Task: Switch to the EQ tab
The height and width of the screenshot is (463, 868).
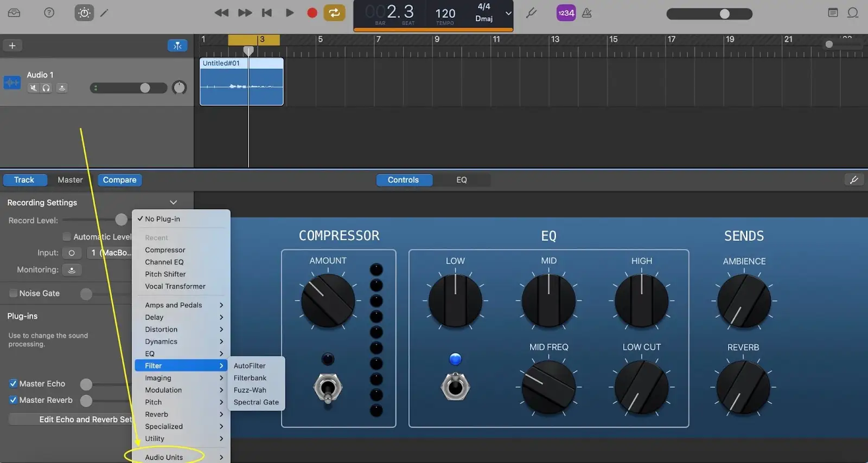Action: pos(461,180)
